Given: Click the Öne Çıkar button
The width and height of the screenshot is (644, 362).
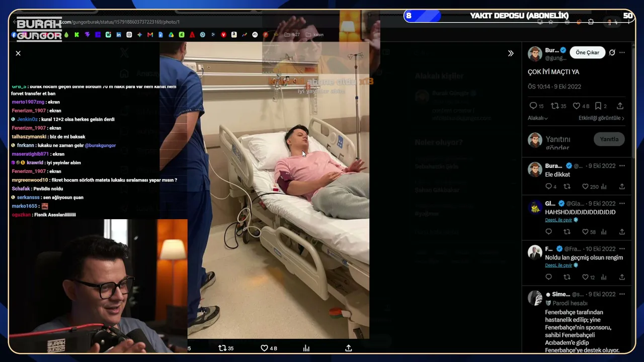Looking at the screenshot, I should [x=587, y=52].
